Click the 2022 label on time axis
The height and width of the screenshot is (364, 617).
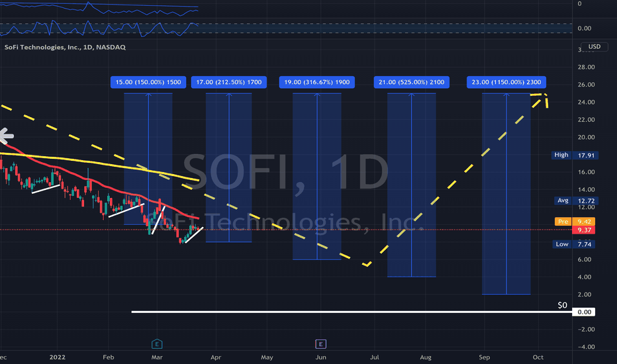coord(57,357)
